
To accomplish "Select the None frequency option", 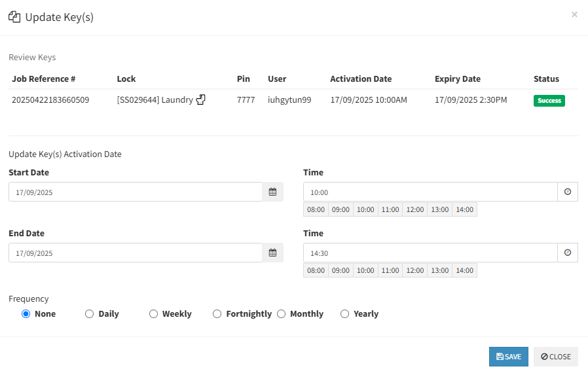I will coord(26,314).
